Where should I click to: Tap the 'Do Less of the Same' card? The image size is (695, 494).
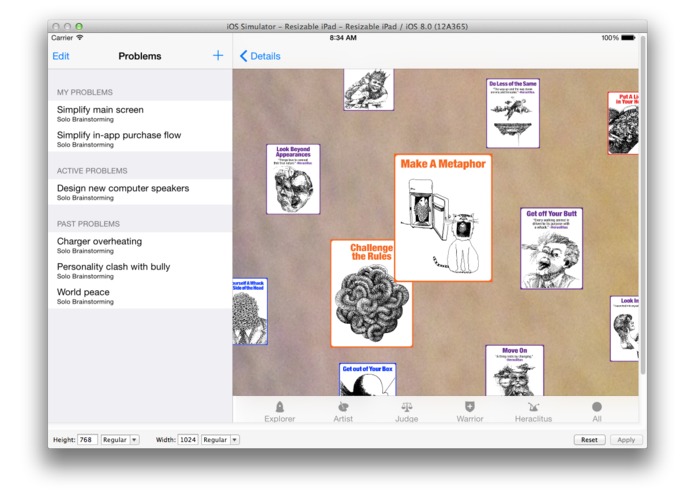point(513,113)
